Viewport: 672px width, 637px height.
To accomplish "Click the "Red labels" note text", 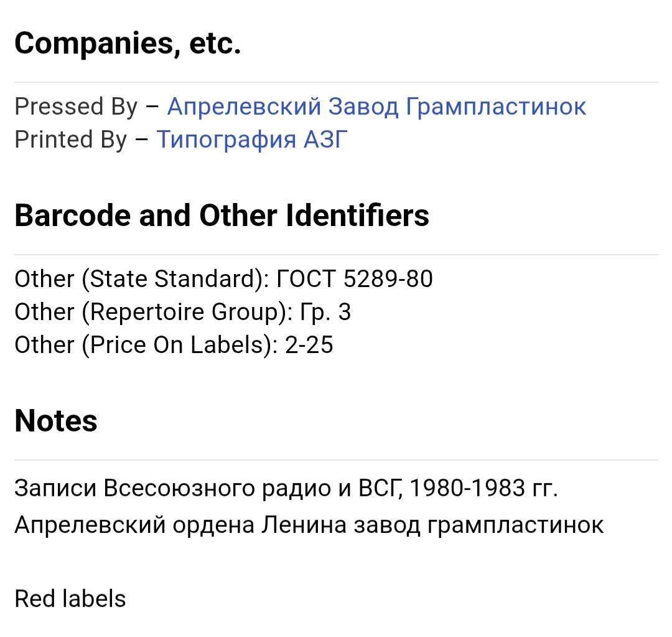I will click(70, 599).
